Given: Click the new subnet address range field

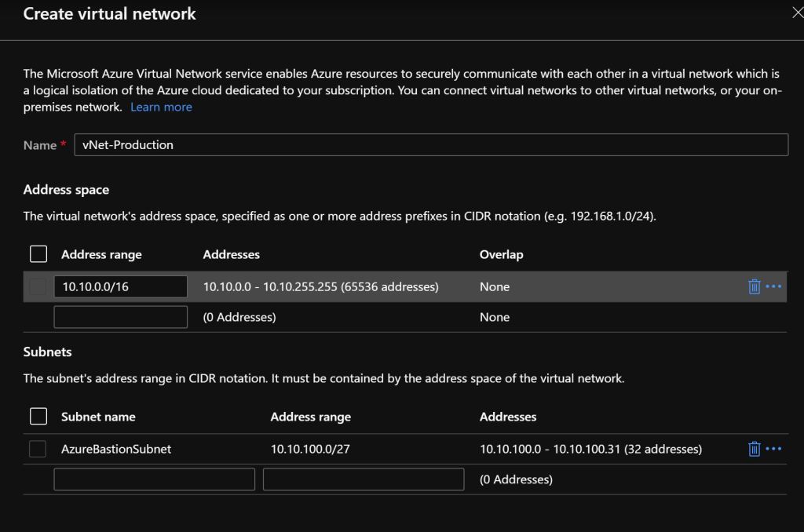Looking at the screenshot, I should tap(364, 479).
